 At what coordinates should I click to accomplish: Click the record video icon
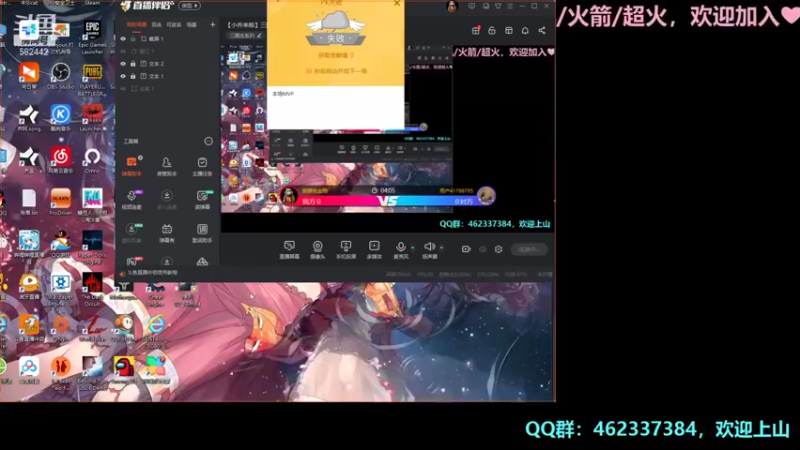466,249
